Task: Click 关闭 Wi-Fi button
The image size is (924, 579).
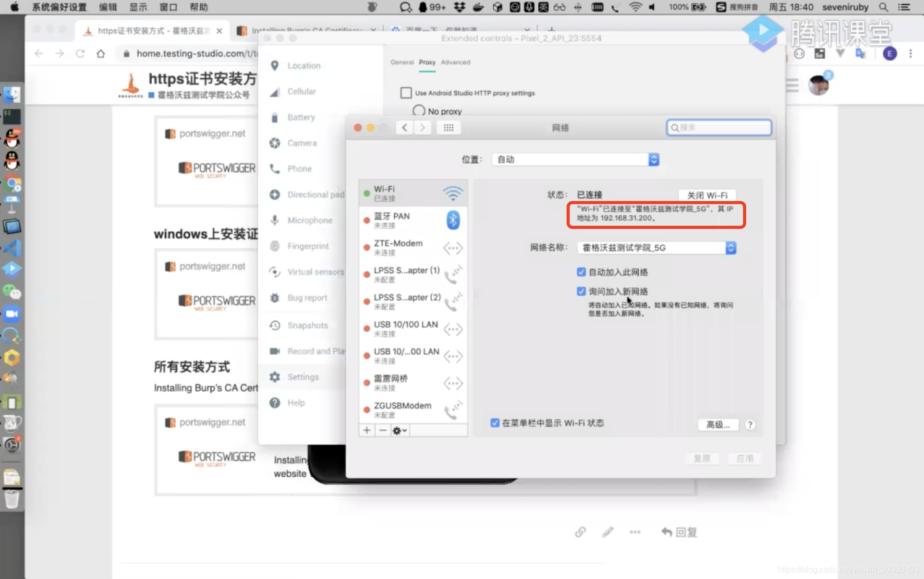Action: [x=707, y=195]
